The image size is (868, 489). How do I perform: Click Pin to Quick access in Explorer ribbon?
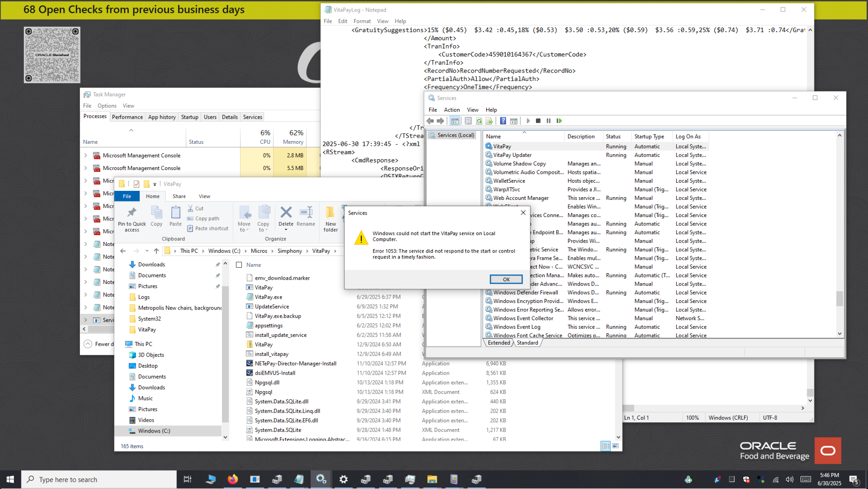pyautogui.click(x=132, y=219)
